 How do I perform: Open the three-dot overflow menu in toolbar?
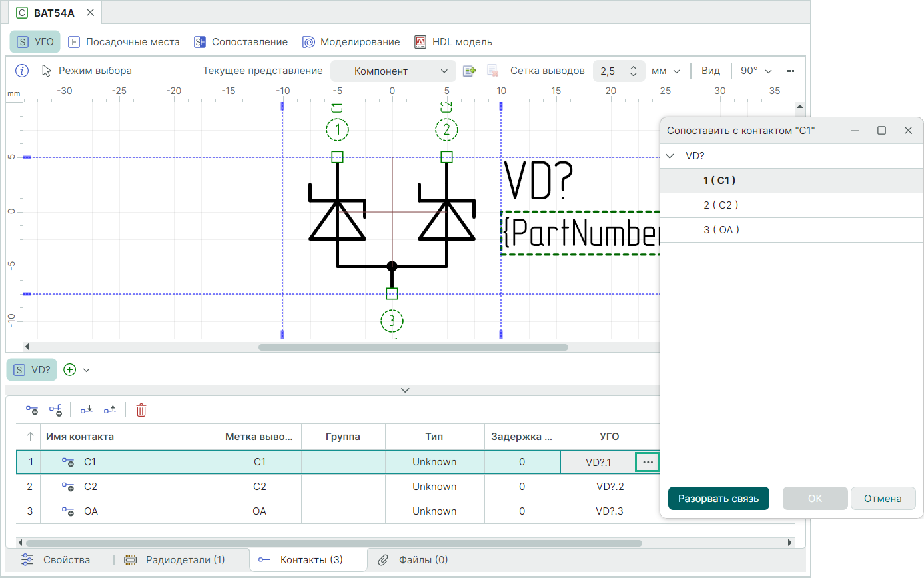[x=791, y=71]
